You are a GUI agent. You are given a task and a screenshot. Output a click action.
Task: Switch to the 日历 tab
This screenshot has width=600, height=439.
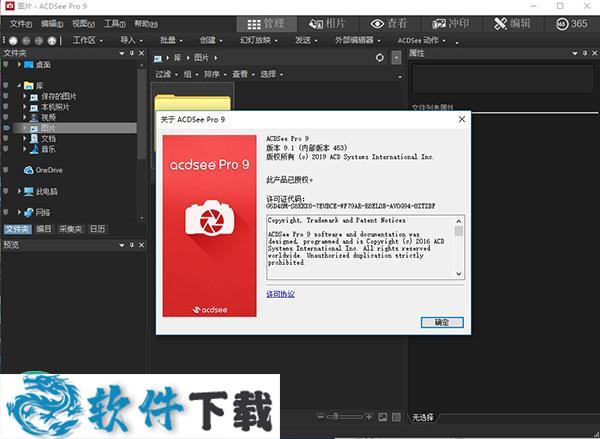coord(97,229)
